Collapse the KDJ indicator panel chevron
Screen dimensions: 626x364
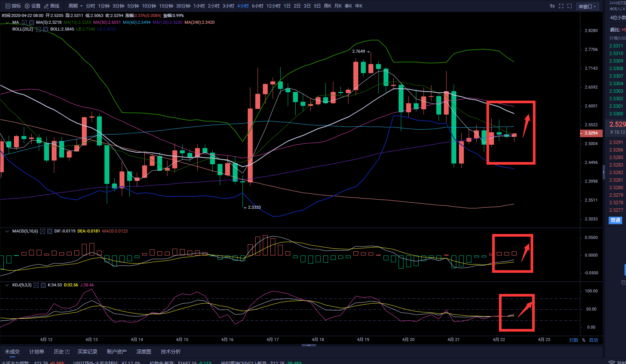(x=7, y=285)
